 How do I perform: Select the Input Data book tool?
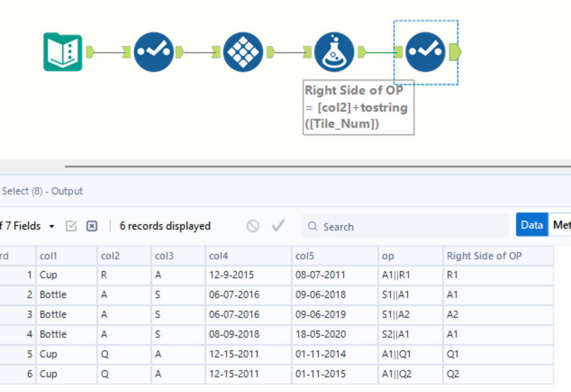(x=62, y=53)
